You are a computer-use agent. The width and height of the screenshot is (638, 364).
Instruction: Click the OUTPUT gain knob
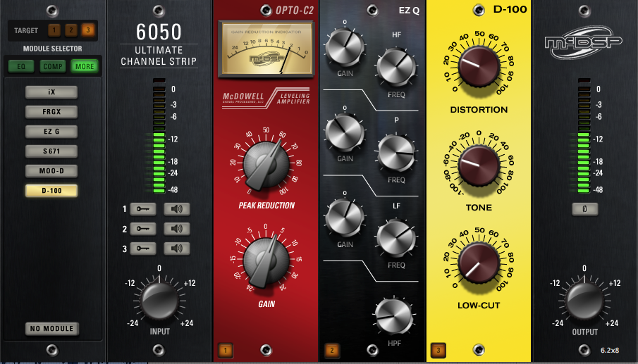coord(584,301)
